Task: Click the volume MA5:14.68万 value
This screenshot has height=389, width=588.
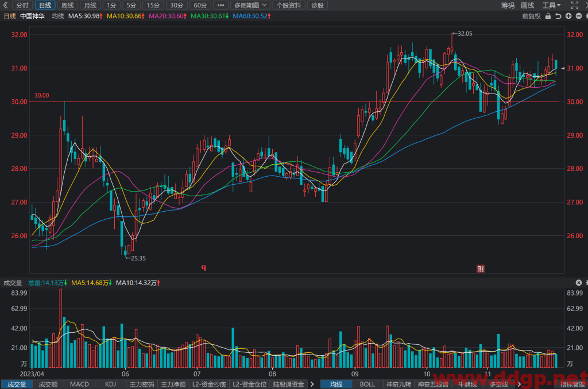Action: [92, 283]
